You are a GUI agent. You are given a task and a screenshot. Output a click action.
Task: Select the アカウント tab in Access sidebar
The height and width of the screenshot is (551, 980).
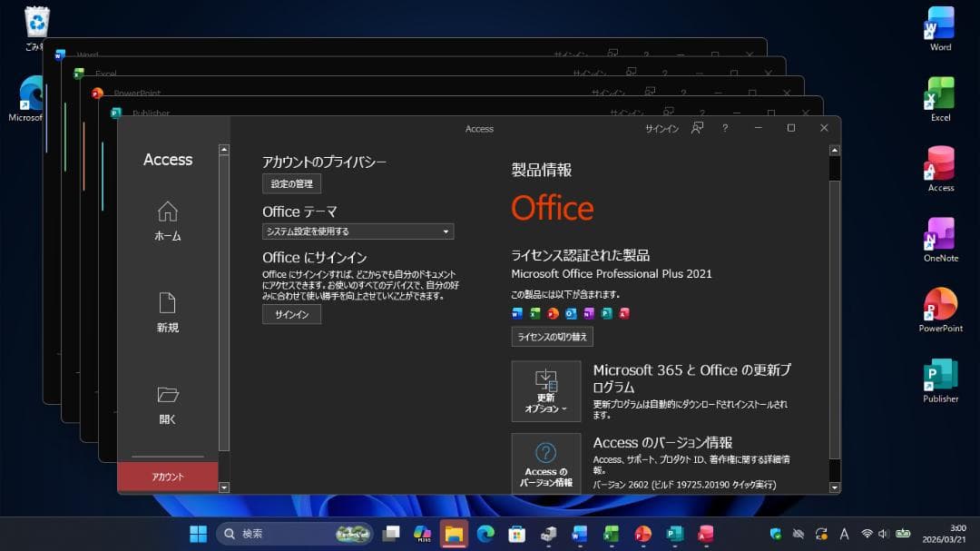[168, 477]
